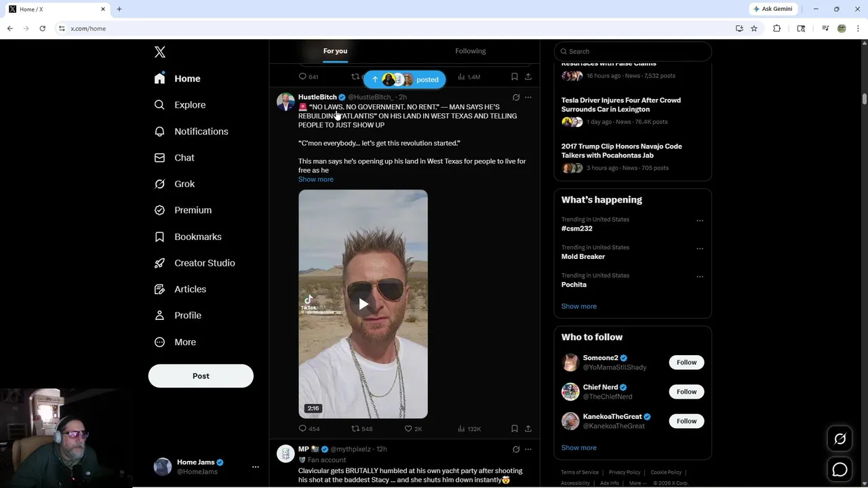Click the Profile person icon
Viewport: 868px width, 488px height.
coord(160,315)
